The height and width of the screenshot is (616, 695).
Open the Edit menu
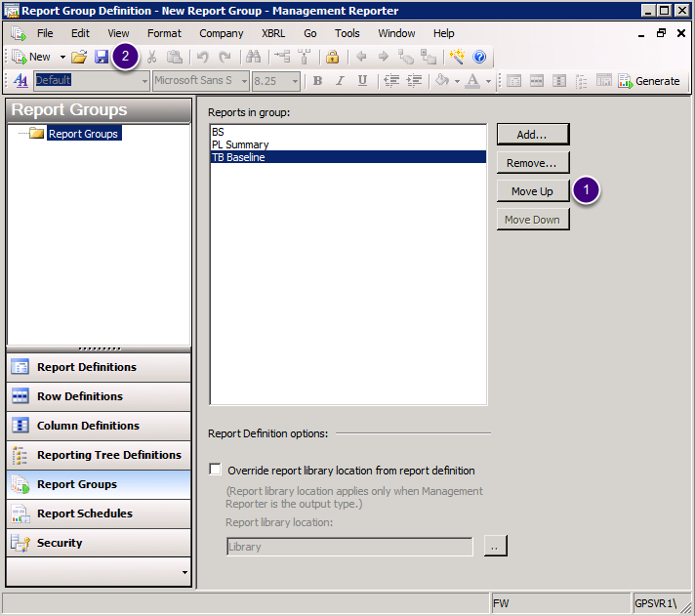pyautogui.click(x=80, y=33)
